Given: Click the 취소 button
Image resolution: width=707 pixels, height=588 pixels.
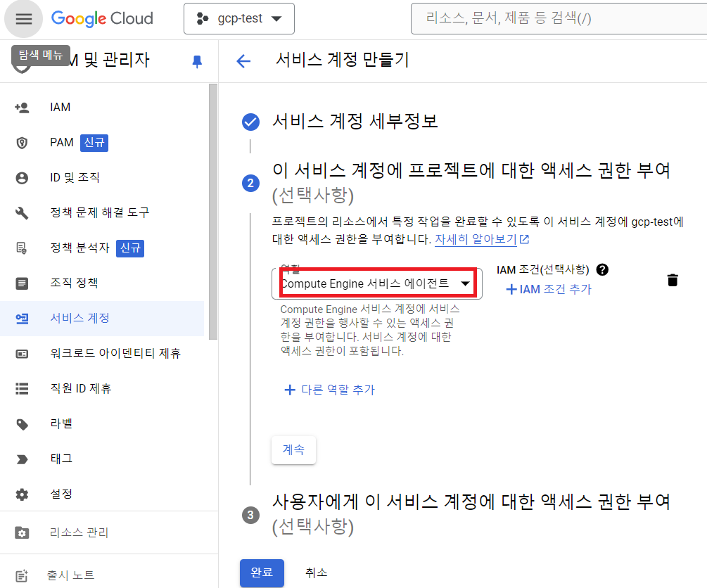Looking at the screenshot, I should point(316,573).
